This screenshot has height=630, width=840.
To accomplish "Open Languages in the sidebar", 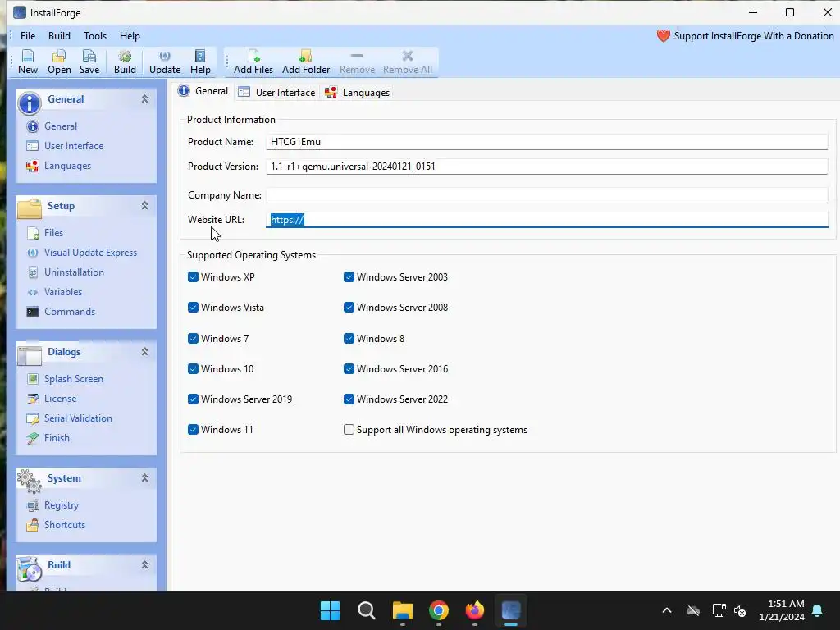I will (x=58, y=166).
